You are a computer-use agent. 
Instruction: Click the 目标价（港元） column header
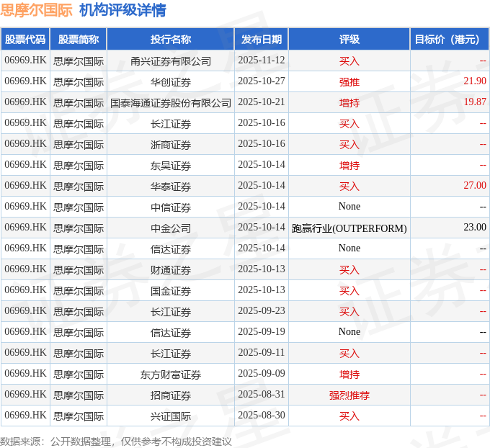tap(450, 40)
